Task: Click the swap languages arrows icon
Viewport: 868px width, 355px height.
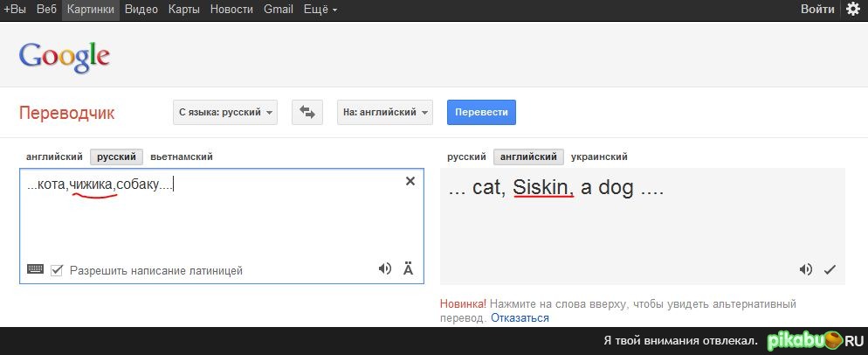Action: pos(307,113)
